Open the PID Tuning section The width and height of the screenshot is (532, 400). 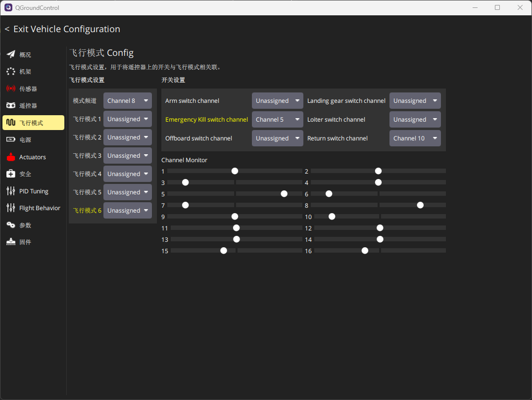33,191
